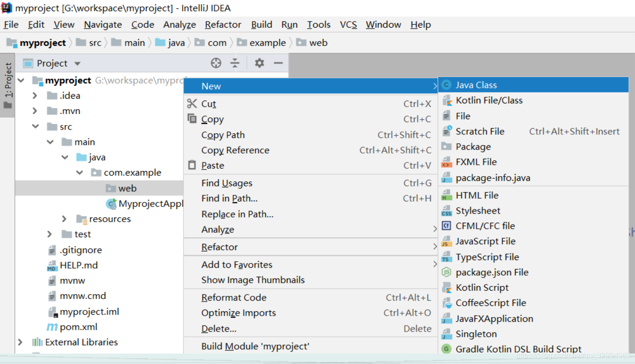Select myproject.iml file in tree
635x364 pixels.
coord(89,311)
